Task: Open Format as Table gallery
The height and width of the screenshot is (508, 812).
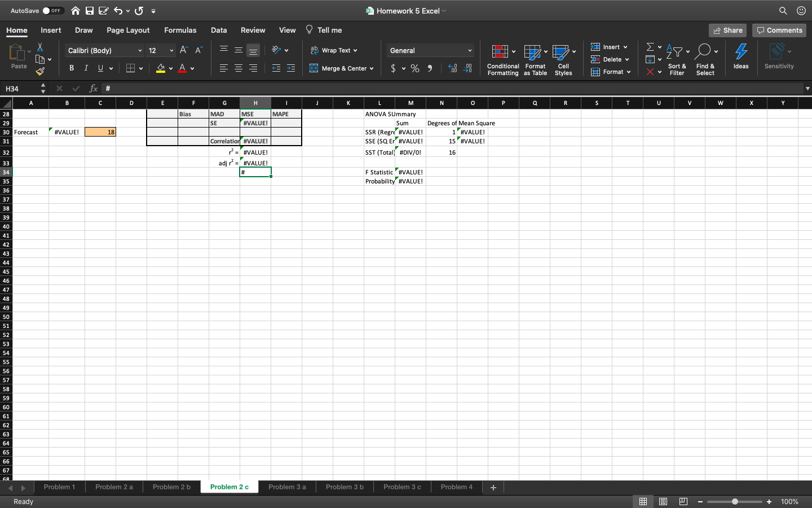Action: coord(535,60)
